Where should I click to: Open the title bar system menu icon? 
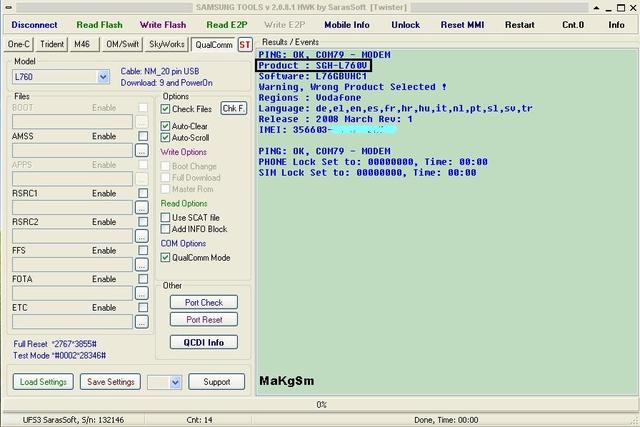pos(8,7)
